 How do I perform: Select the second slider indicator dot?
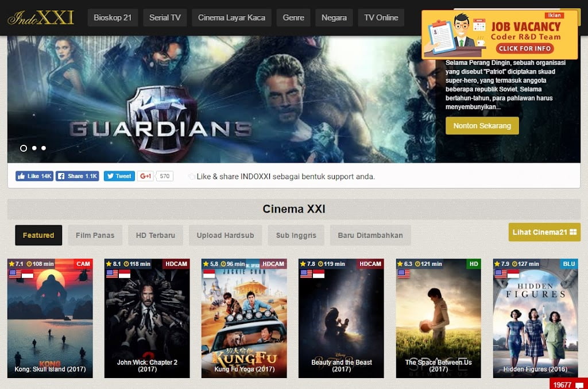(34, 148)
